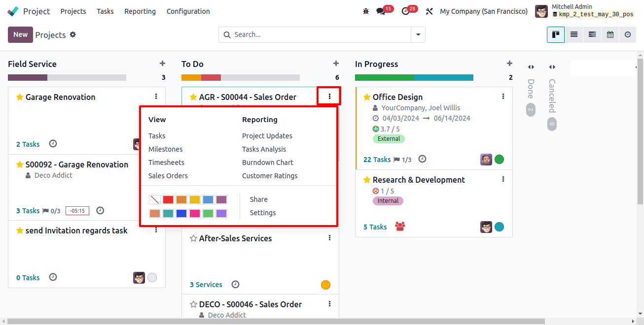Screen dimensions: 644x325
Task: Add a project in Field Service column
Action: [162, 64]
